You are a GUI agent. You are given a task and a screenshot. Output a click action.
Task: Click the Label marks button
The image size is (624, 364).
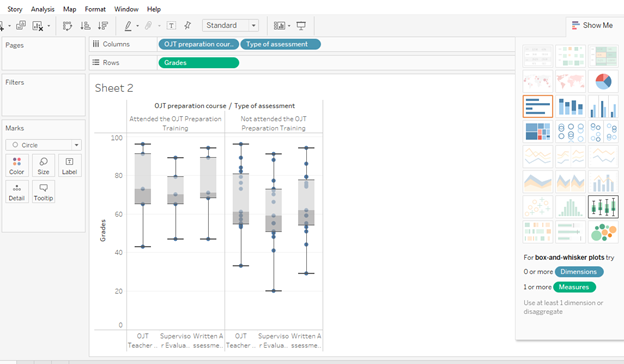tap(69, 165)
